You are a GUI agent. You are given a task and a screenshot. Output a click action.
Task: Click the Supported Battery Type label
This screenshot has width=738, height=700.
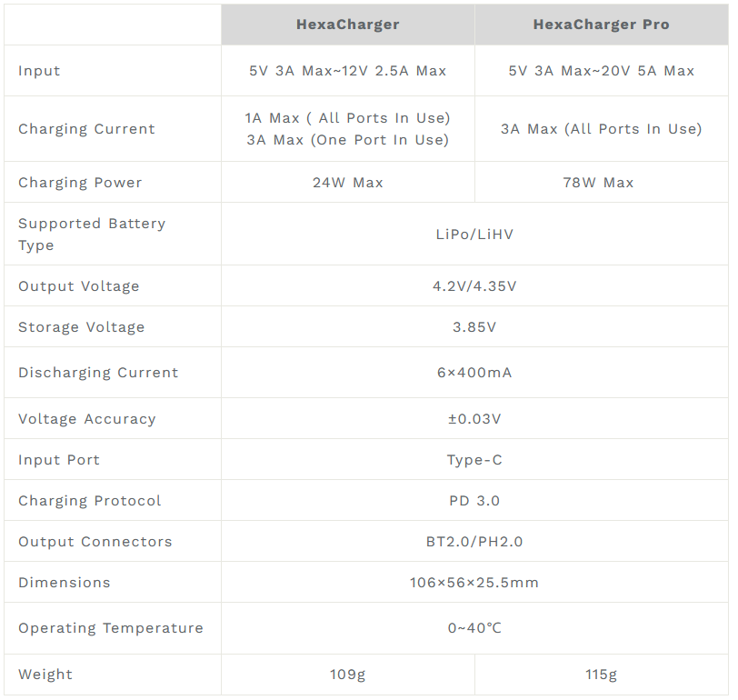[91, 234]
